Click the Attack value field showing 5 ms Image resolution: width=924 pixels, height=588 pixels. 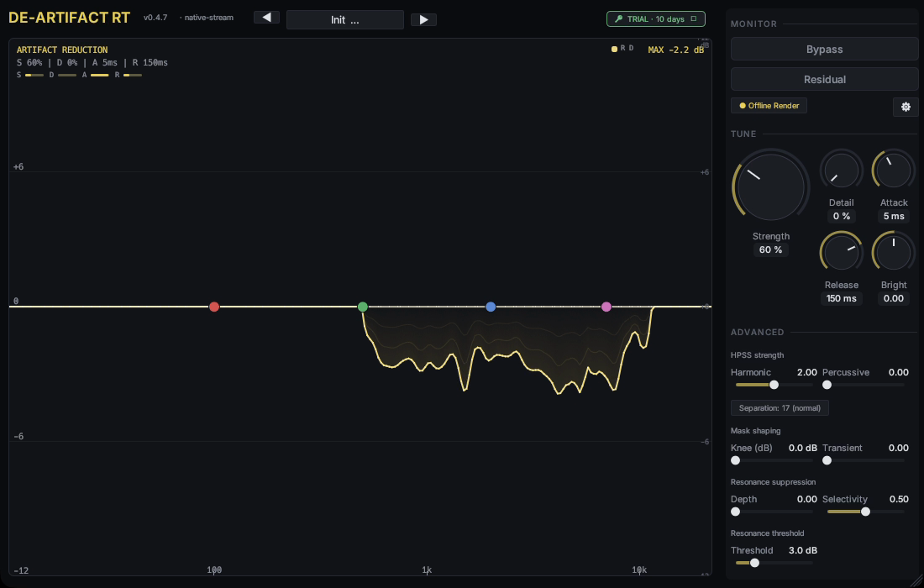point(894,216)
